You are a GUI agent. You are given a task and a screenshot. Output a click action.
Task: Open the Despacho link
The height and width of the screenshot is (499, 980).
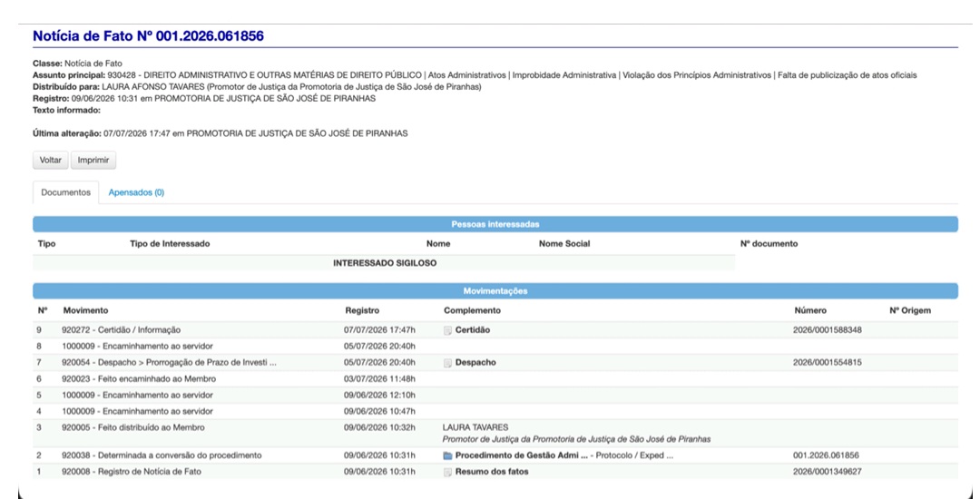coord(475,363)
